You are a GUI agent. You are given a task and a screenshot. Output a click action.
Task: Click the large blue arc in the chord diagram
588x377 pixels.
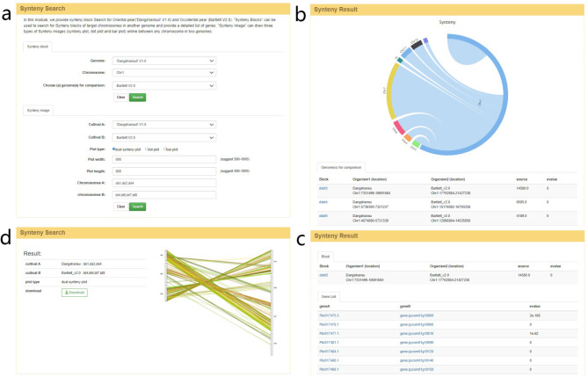[505, 94]
